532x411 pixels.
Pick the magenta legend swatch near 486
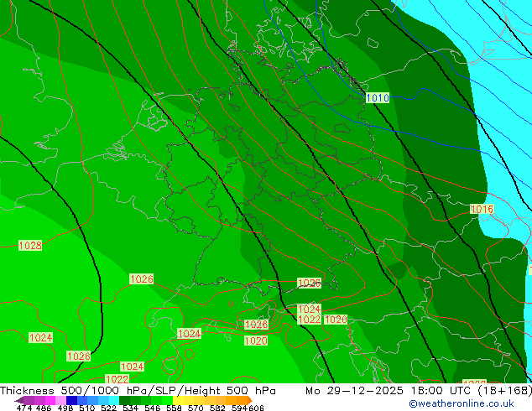pos(50,400)
